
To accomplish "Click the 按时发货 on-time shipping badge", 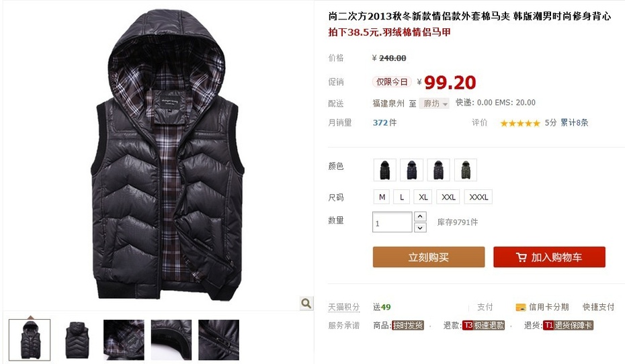I will (407, 325).
